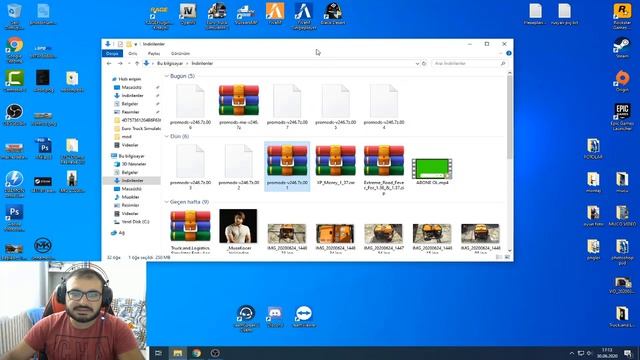Screen dimensions: 640x360
Task: Collapse the Geçen hafta (9) group
Action: coord(167,202)
